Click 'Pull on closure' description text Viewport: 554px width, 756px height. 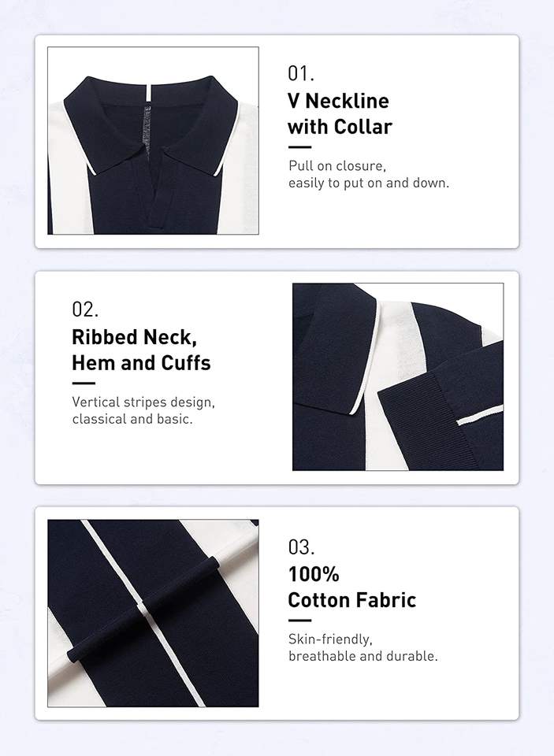pyautogui.click(x=337, y=166)
